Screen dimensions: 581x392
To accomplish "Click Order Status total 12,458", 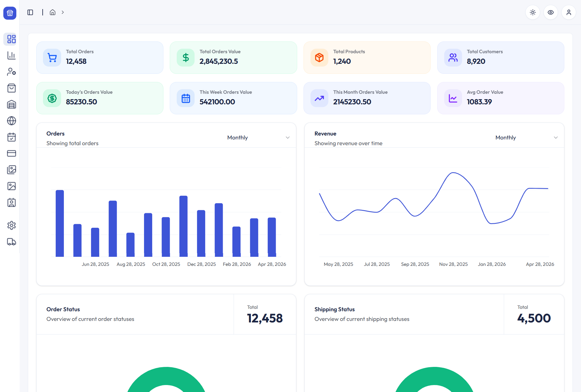I will 265,318.
